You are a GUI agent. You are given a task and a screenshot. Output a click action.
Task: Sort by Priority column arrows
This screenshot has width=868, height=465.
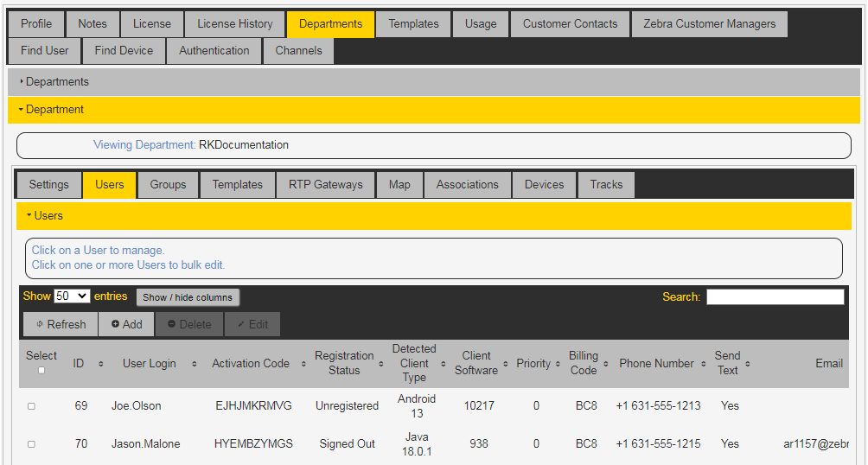558,364
